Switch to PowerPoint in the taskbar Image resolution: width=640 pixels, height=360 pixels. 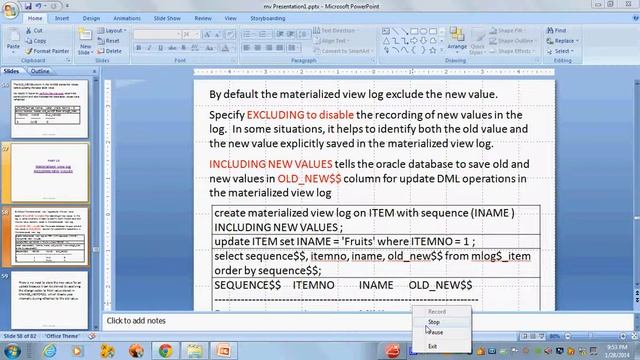tap(224, 351)
